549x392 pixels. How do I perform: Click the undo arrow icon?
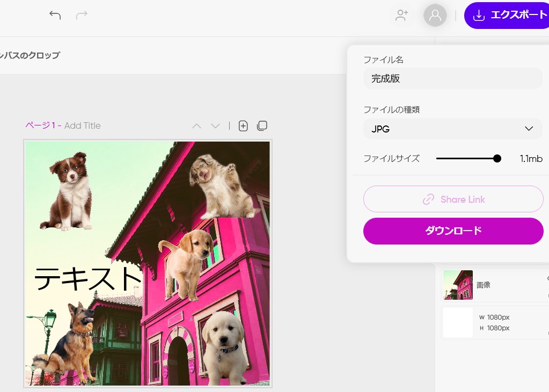(x=55, y=15)
